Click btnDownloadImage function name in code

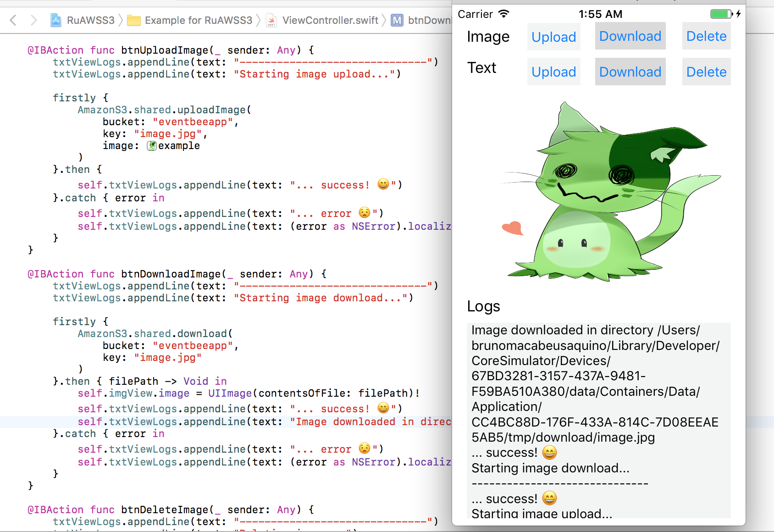tap(171, 274)
